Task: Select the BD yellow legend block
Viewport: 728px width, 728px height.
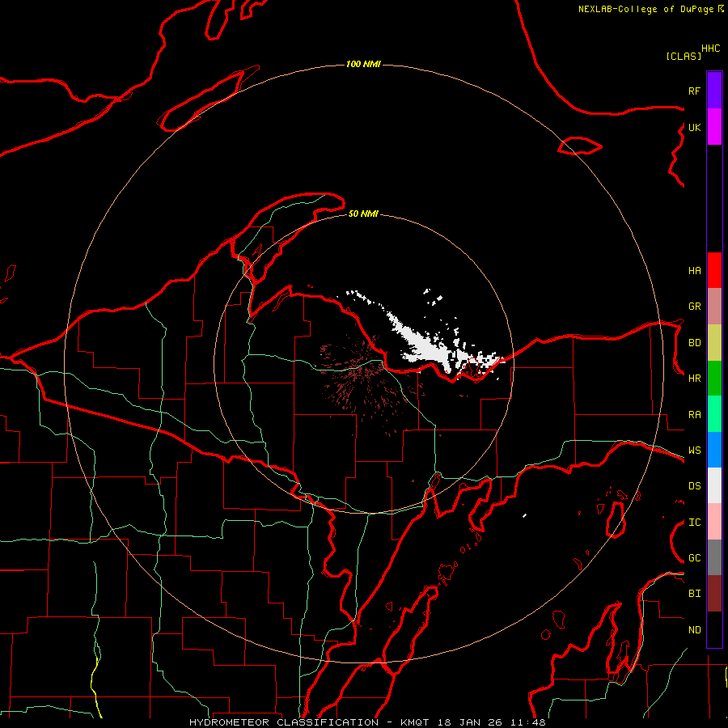Action: point(714,343)
